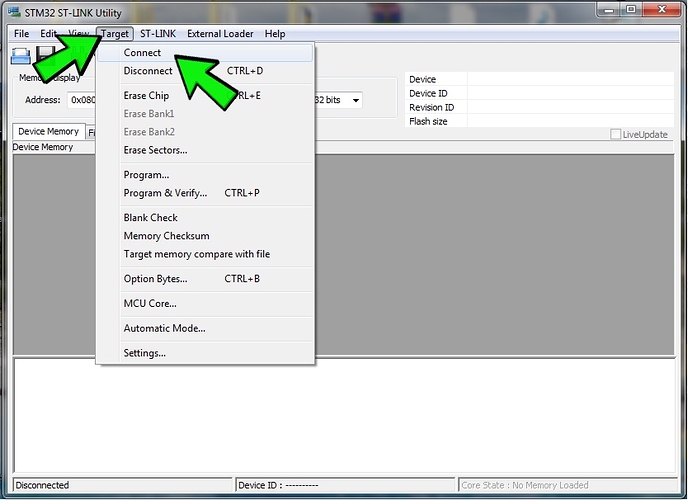Click the Device ID status bar entry
Image resolution: width=688 pixels, height=500 pixels.
point(345,485)
